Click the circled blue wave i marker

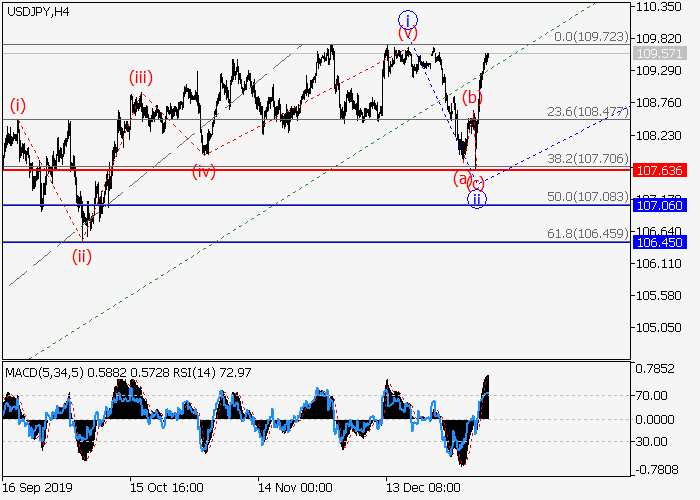pyautogui.click(x=407, y=19)
